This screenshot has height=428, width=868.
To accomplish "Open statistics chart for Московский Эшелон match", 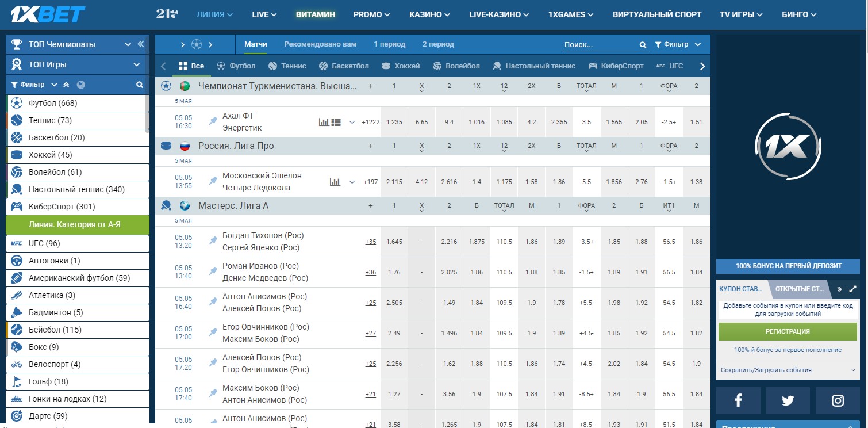I will click(x=335, y=182).
